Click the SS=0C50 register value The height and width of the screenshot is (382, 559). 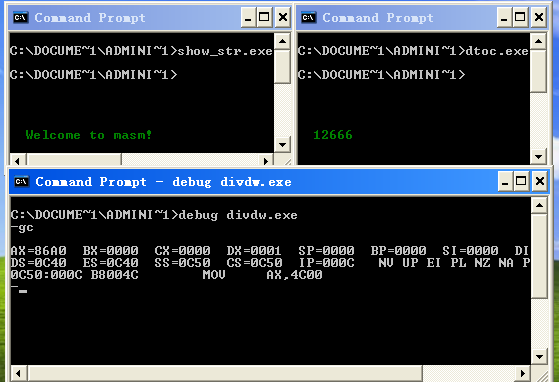coord(183,263)
